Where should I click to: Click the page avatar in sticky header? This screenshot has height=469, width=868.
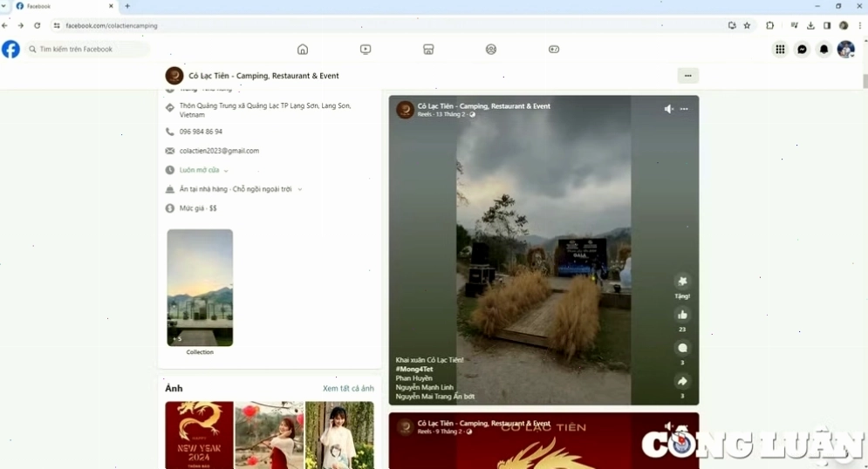pos(174,76)
